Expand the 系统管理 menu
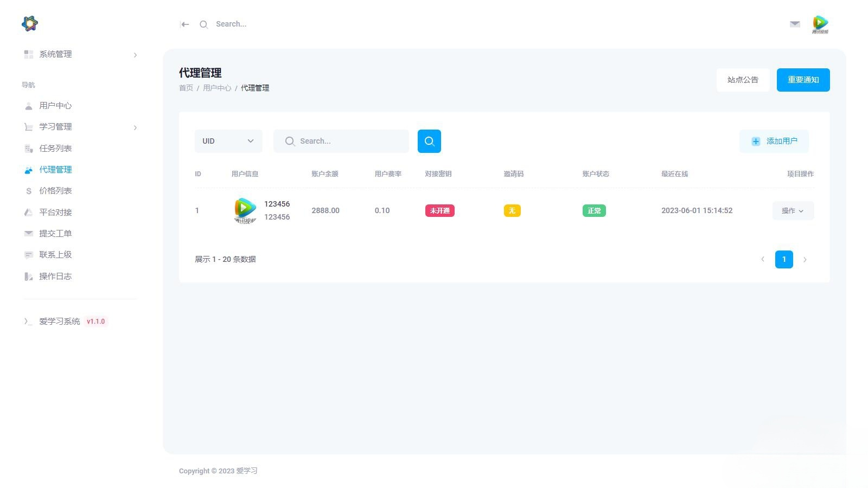 (x=80, y=54)
